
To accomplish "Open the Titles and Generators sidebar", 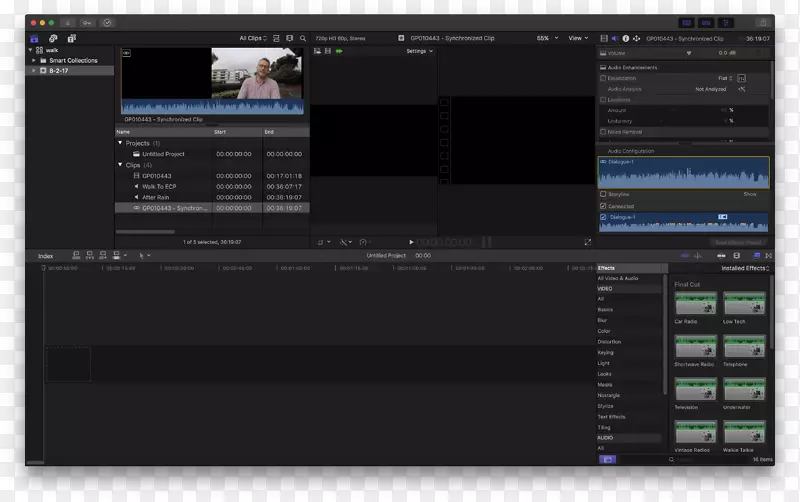I will point(71,38).
